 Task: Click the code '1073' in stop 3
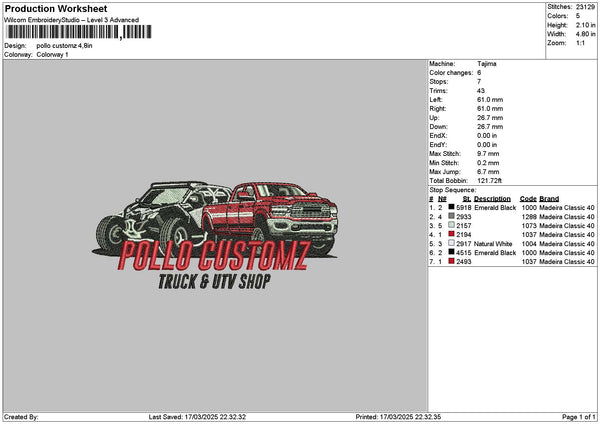(529, 226)
